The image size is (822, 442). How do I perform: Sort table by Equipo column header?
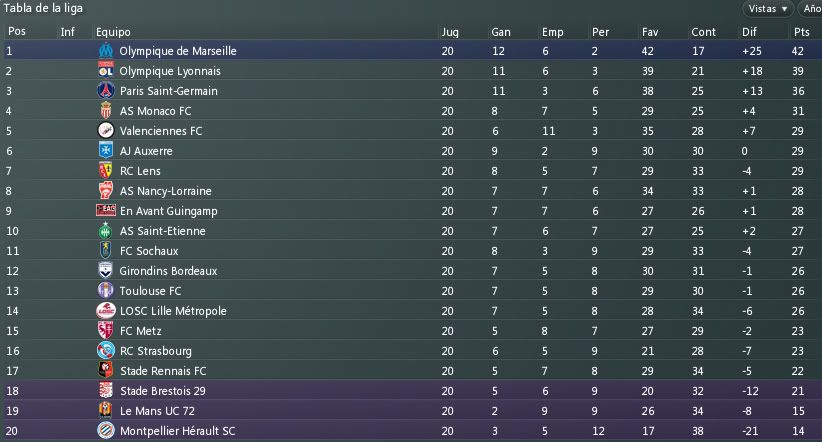coord(113,32)
